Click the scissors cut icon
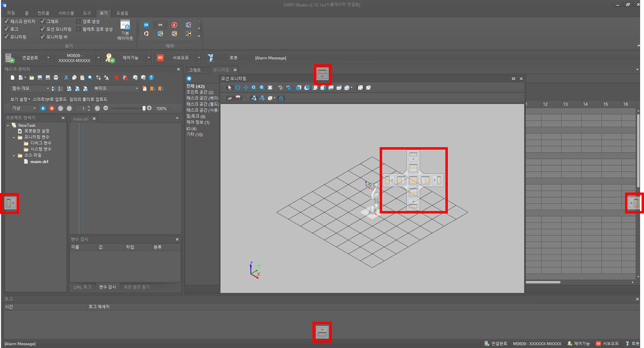This screenshot has height=348, width=644. coord(67,77)
